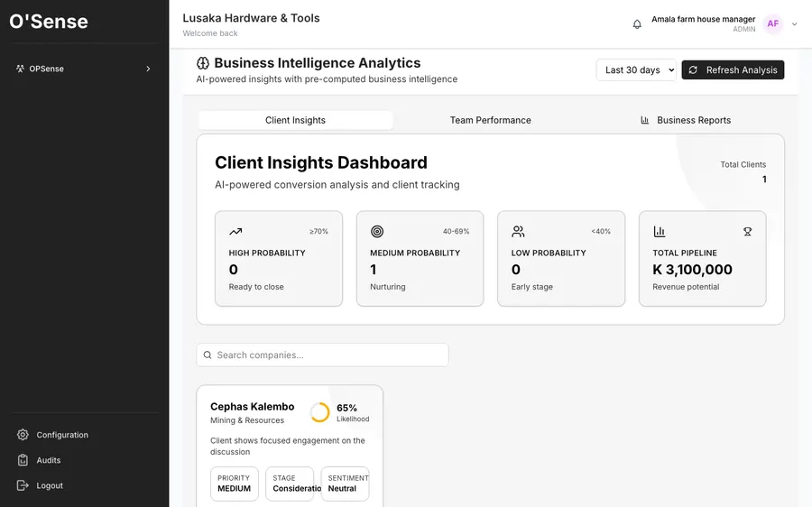Click the users icon on Low Probability card
The width and height of the screenshot is (812, 507).
[518, 232]
